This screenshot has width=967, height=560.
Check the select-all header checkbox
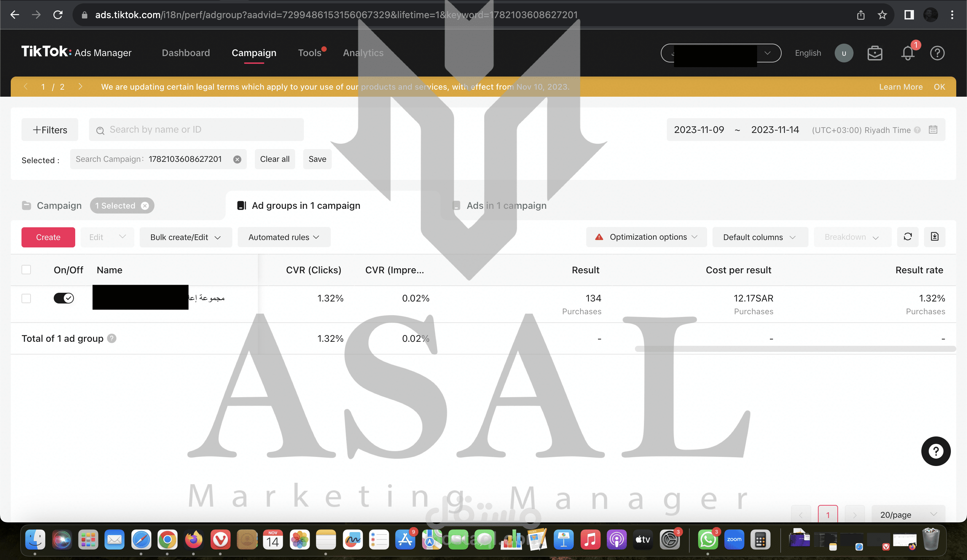26,270
